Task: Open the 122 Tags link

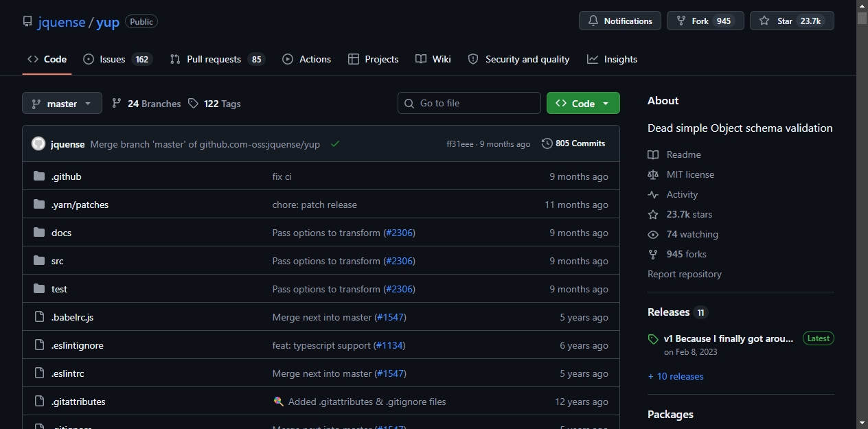Action: (x=215, y=104)
